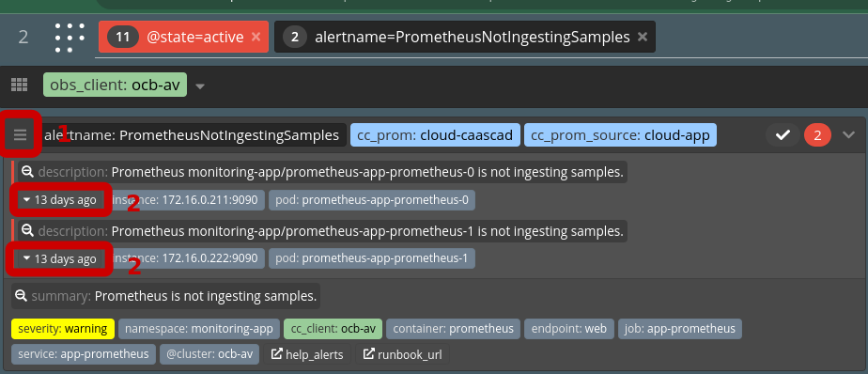Open 13 days ago dropdown for prometheus-1
Image resolution: width=868 pixels, height=374 pixels.
click(x=59, y=258)
